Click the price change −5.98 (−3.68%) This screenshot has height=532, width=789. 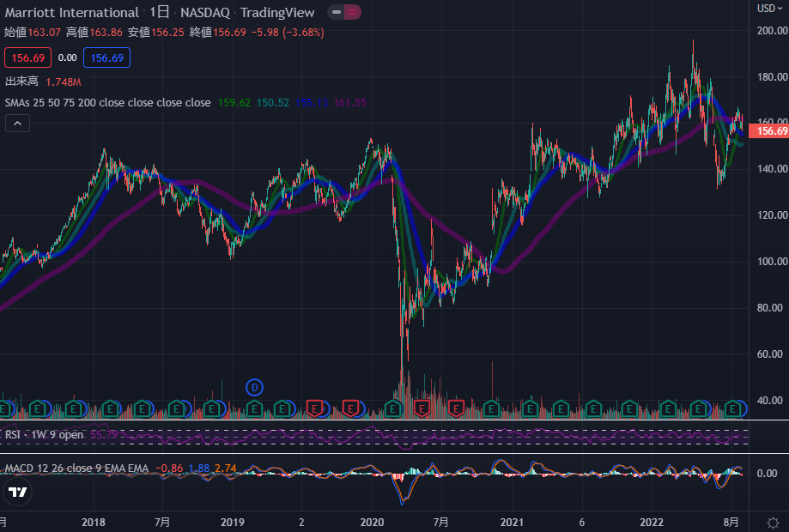[288, 33]
